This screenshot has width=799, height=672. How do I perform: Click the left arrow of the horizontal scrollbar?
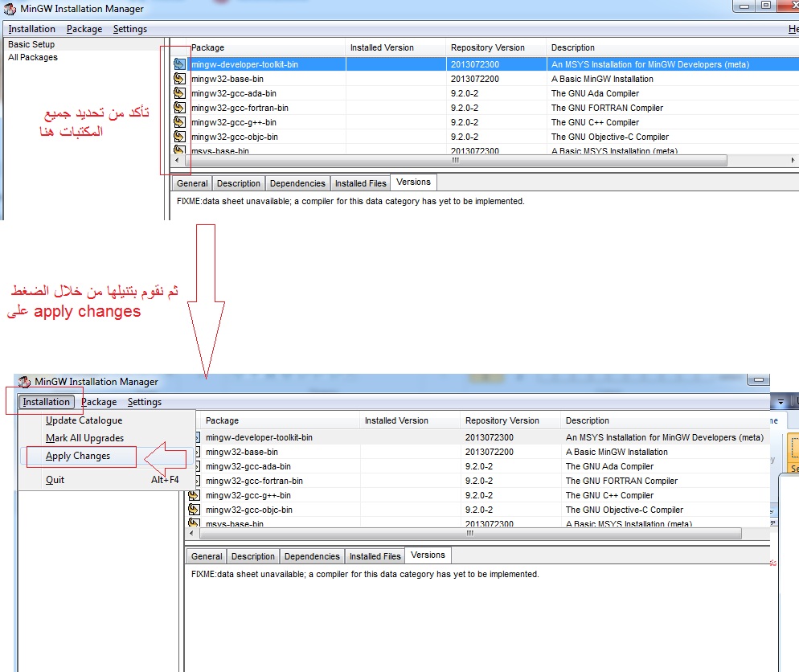(177, 161)
